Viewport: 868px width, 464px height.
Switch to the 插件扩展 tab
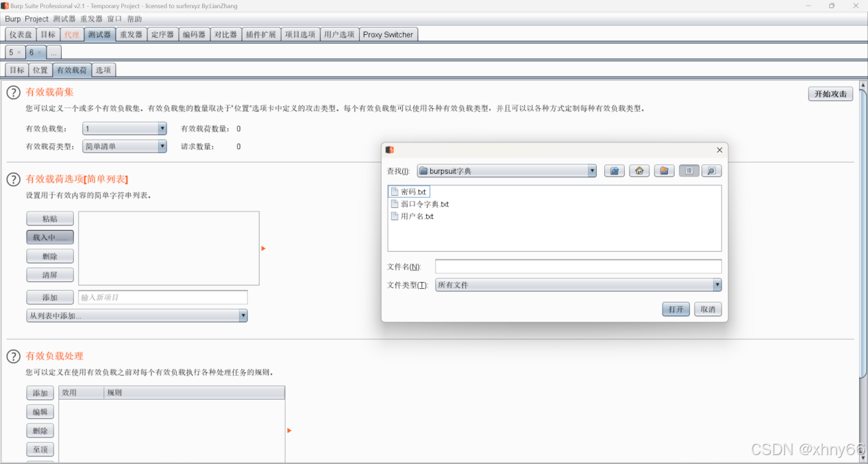(261, 35)
